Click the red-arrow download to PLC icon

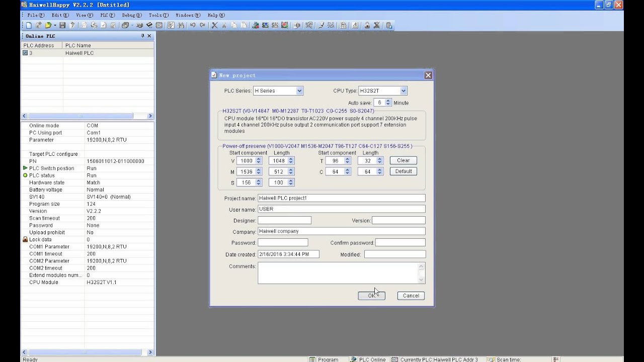coord(285,25)
